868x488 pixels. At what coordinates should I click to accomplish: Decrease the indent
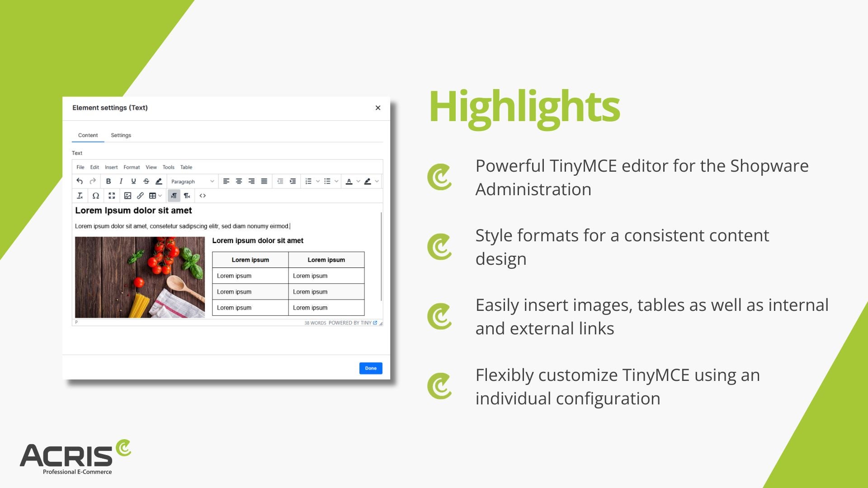(280, 181)
